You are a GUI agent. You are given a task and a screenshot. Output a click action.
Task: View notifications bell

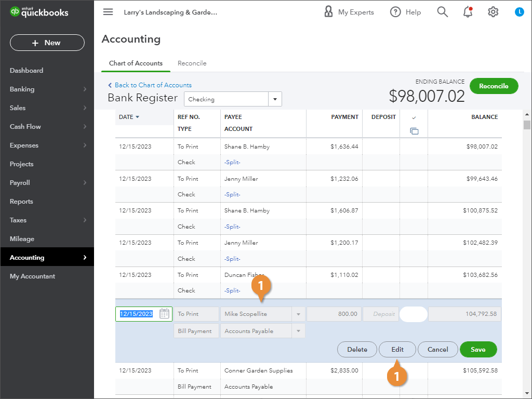[x=468, y=12]
